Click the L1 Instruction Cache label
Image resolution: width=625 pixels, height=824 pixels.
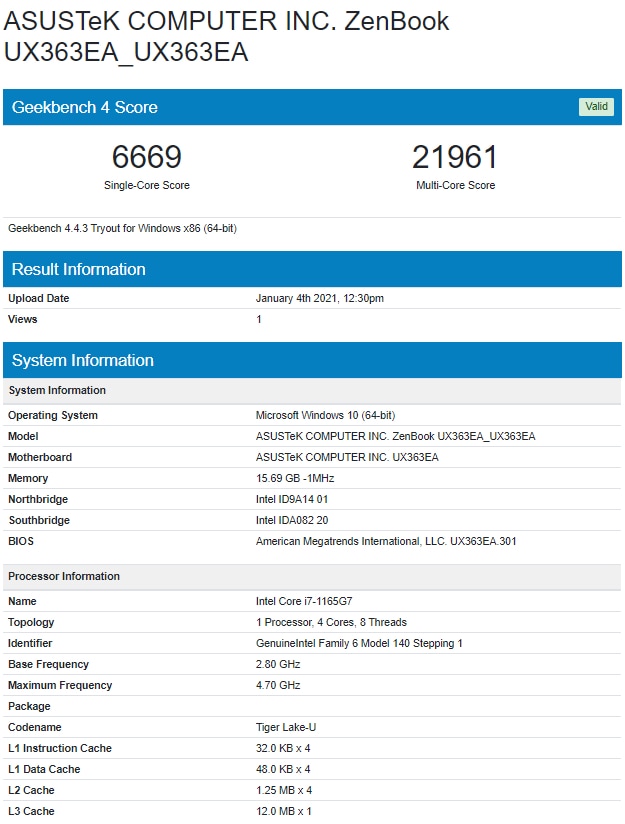point(60,748)
